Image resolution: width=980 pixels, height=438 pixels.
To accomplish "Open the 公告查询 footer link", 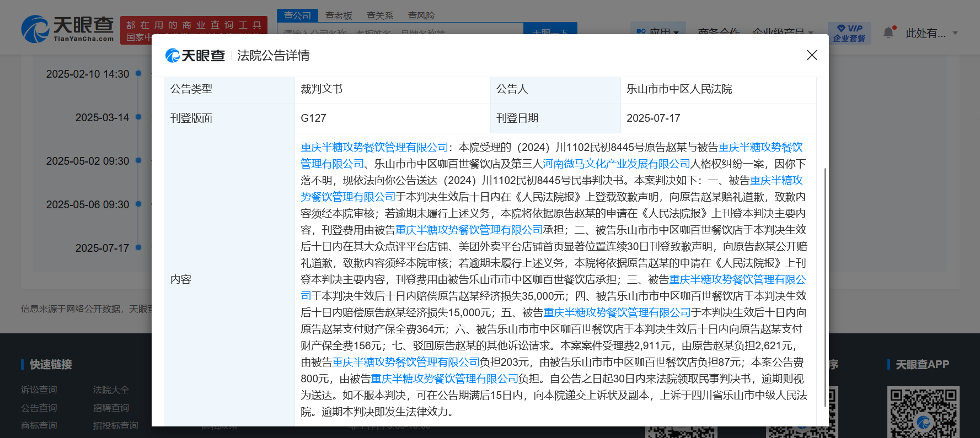I will (39, 408).
